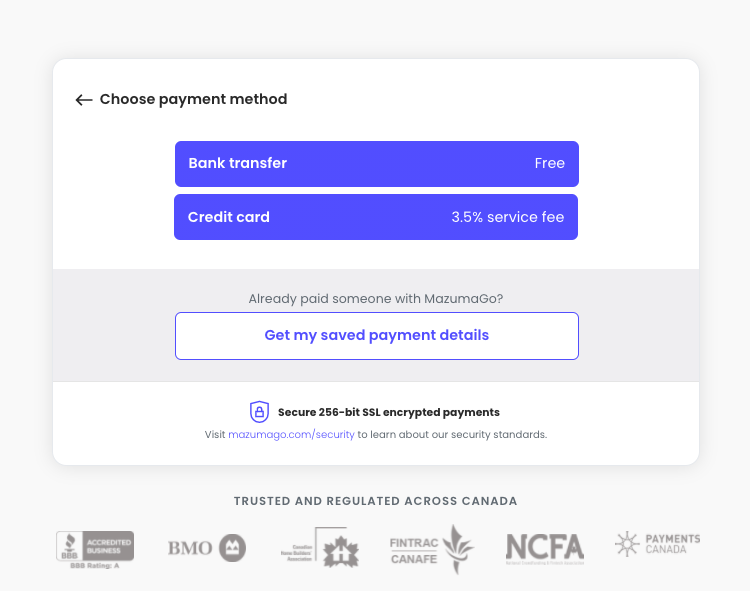The image size is (750, 591).
Task: Select Bank transfer payment method
Action: tap(377, 164)
